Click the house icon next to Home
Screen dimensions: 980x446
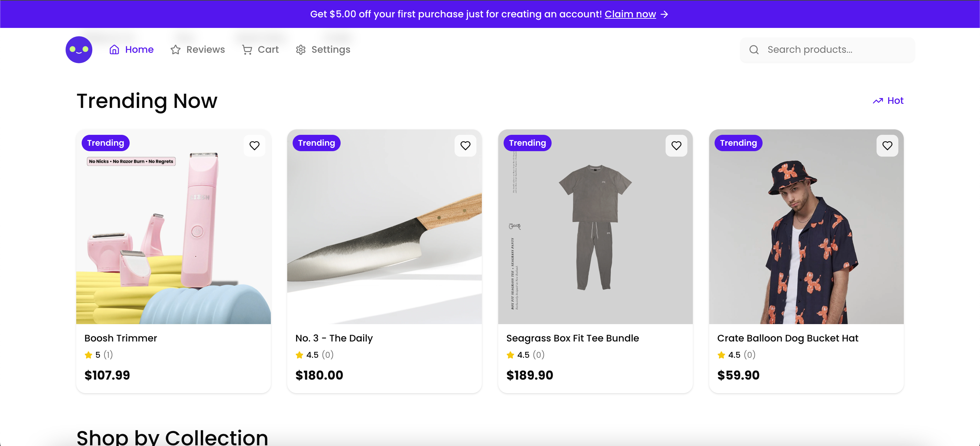[115, 49]
